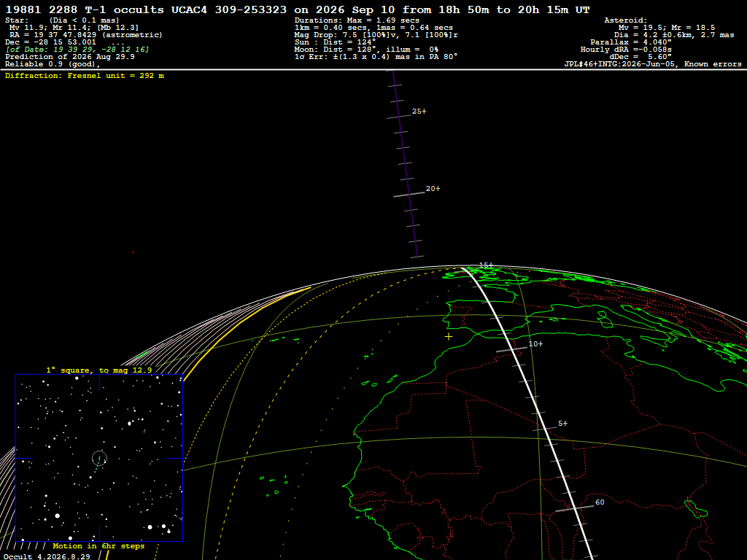The width and height of the screenshot is (747, 560).
Task: Click the Occult 4.2026.8.29 version label
Action: pyautogui.click(x=47, y=556)
